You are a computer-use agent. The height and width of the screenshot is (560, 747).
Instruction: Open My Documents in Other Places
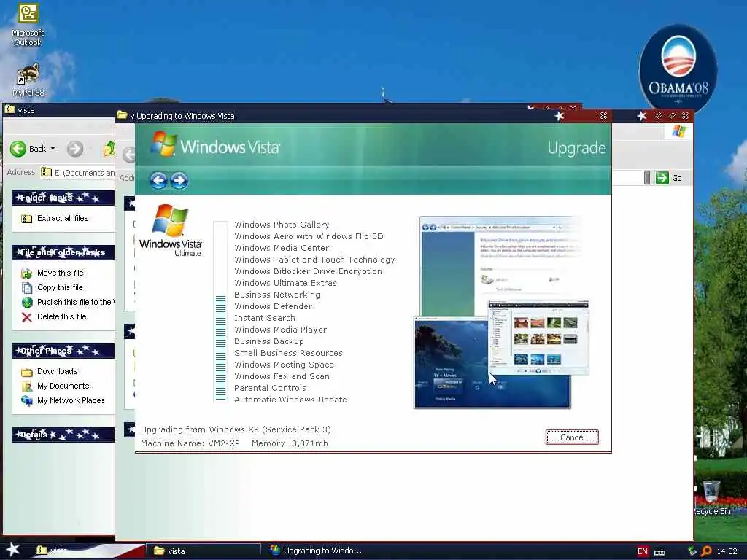click(x=63, y=386)
